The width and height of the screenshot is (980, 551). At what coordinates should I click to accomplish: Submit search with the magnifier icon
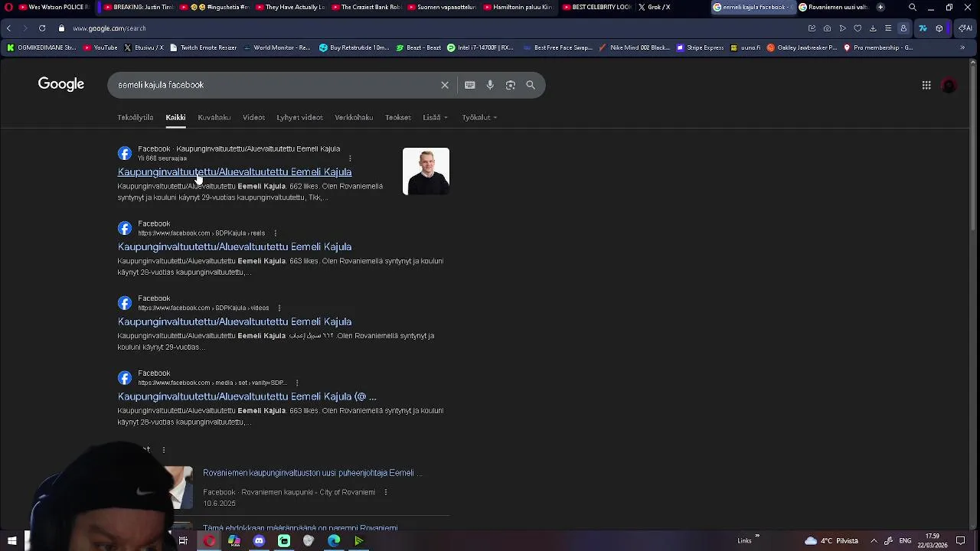[x=531, y=85]
